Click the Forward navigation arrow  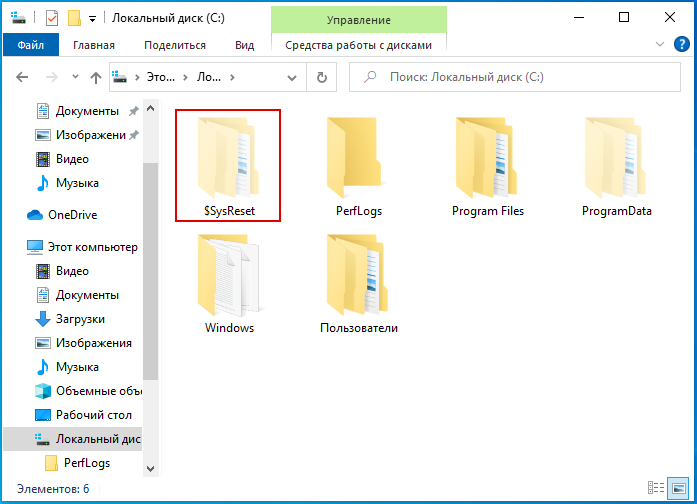tap(52, 77)
